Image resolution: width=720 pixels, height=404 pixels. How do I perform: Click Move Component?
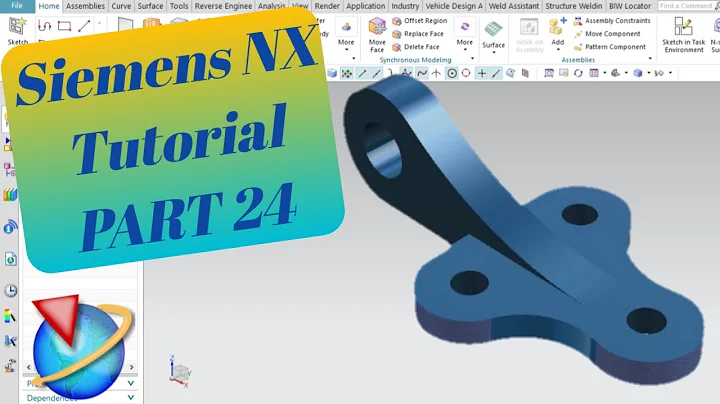click(607, 34)
